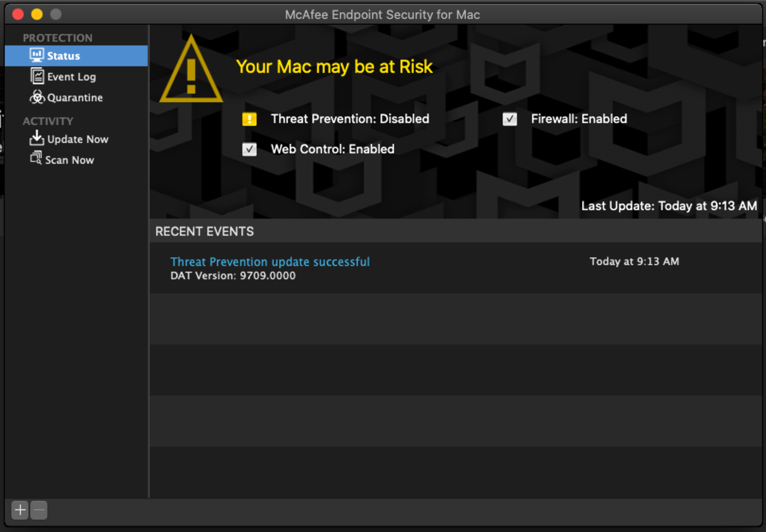Click the DAT Version: 9709.0000 text

(x=233, y=275)
